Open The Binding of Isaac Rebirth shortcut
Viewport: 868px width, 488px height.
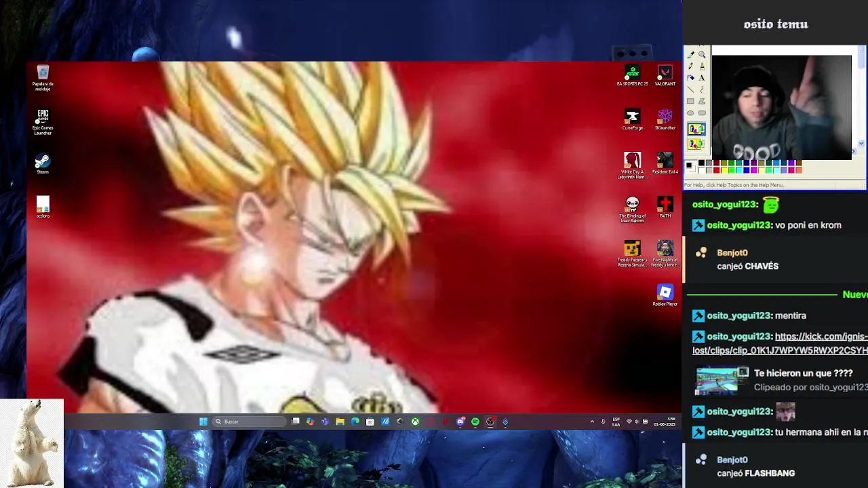coord(632,209)
